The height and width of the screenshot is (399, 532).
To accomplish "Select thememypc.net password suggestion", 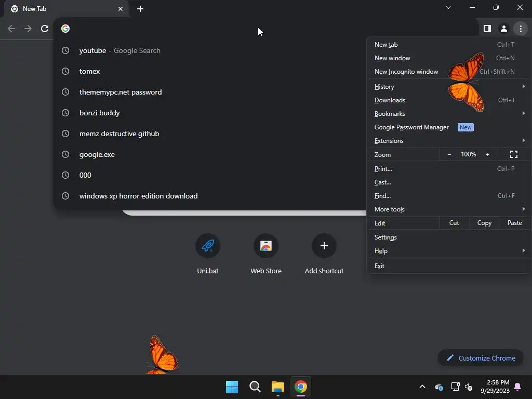I will click(210, 92).
